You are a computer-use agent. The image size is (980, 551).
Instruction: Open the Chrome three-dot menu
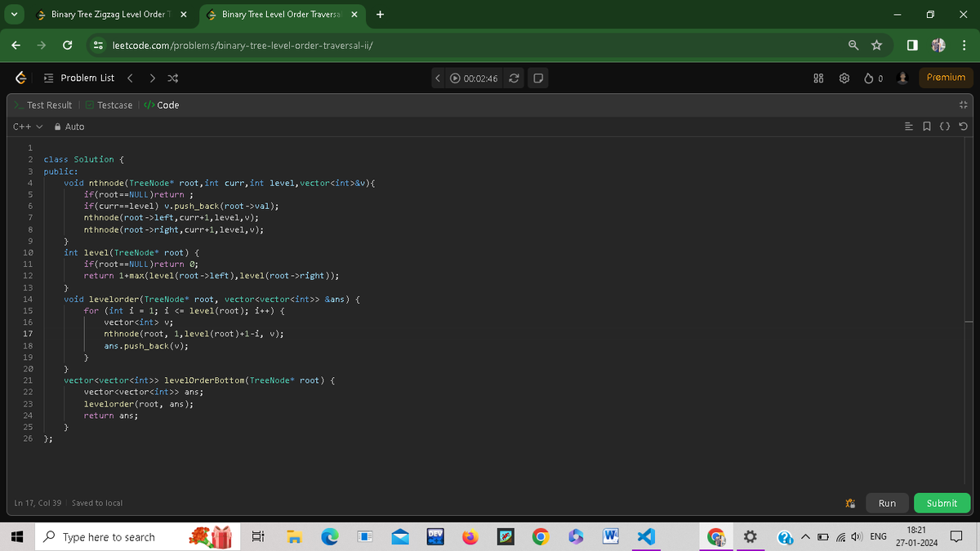coord(964,46)
